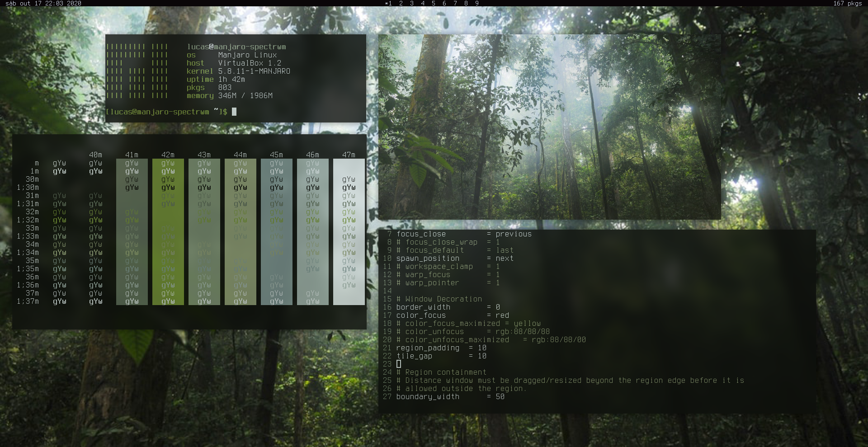Image resolution: width=868 pixels, height=447 pixels.
Task: Click line 8 '# focus_close_wrap'
Action: click(x=437, y=242)
